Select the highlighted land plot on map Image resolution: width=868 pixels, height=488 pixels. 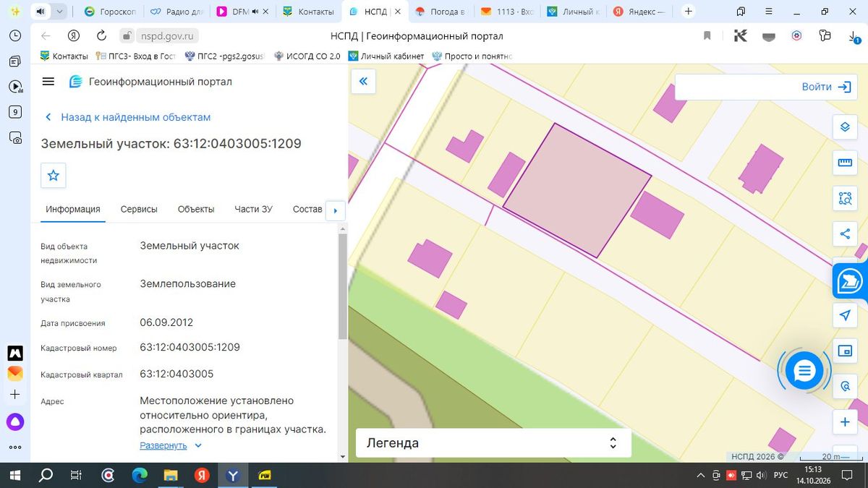pos(576,189)
